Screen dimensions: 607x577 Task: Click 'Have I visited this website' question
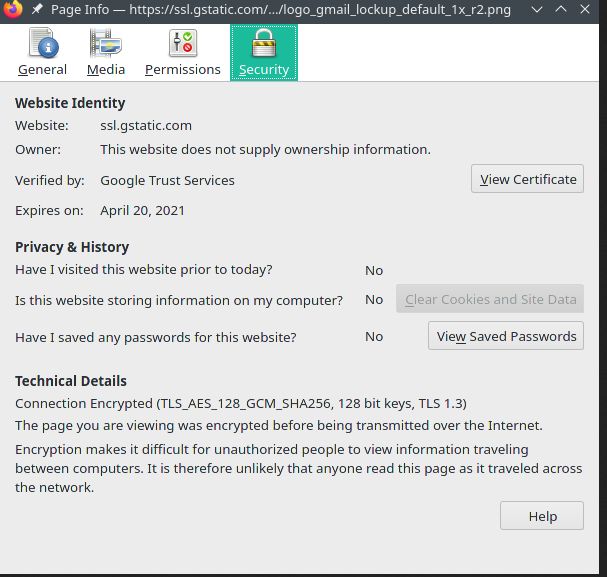tap(144, 270)
